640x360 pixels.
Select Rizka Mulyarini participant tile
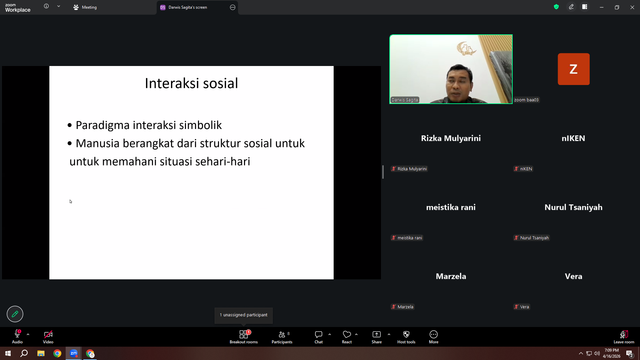pos(451,138)
